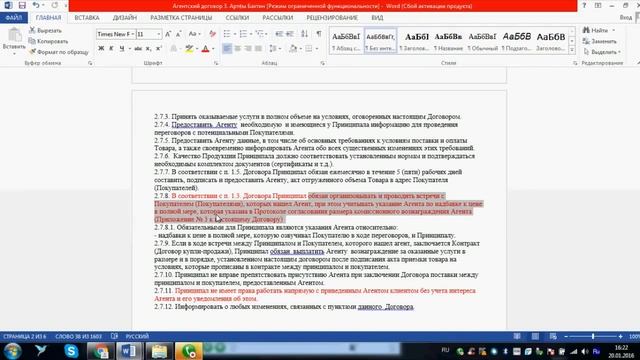Increase paragraph indent
Screen dimensions: 640x360
click(290, 34)
